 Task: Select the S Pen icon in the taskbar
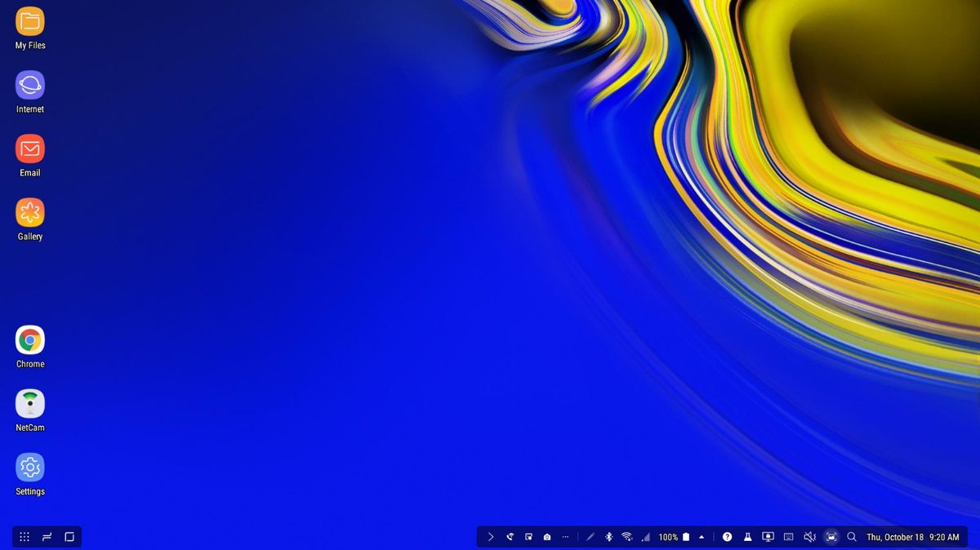pos(590,536)
